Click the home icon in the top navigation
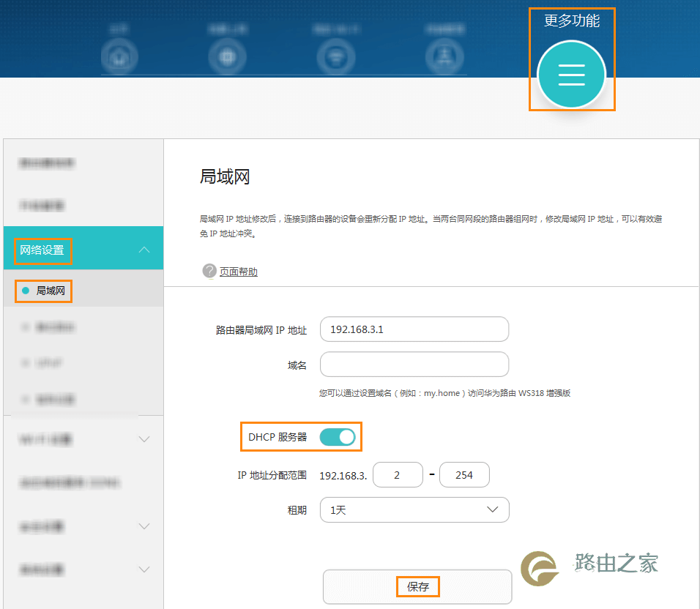Viewport: 700px width, 609px height. 119,55
